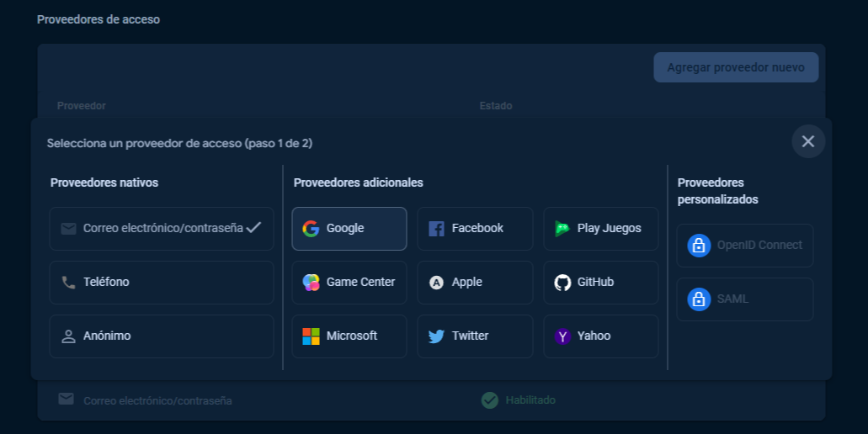The image size is (868, 434).
Task: Click the Game Center bubbles icon
Action: 312,282
